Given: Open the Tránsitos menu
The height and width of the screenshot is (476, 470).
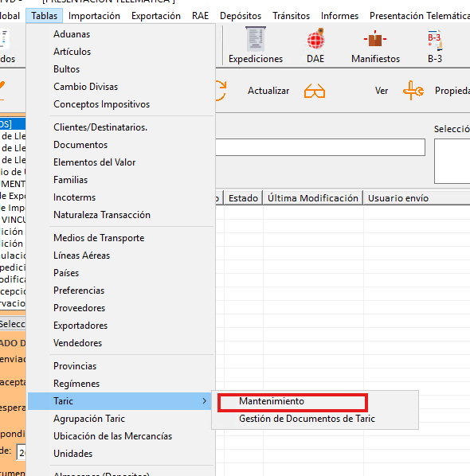Looking at the screenshot, I should click(291, 16).
